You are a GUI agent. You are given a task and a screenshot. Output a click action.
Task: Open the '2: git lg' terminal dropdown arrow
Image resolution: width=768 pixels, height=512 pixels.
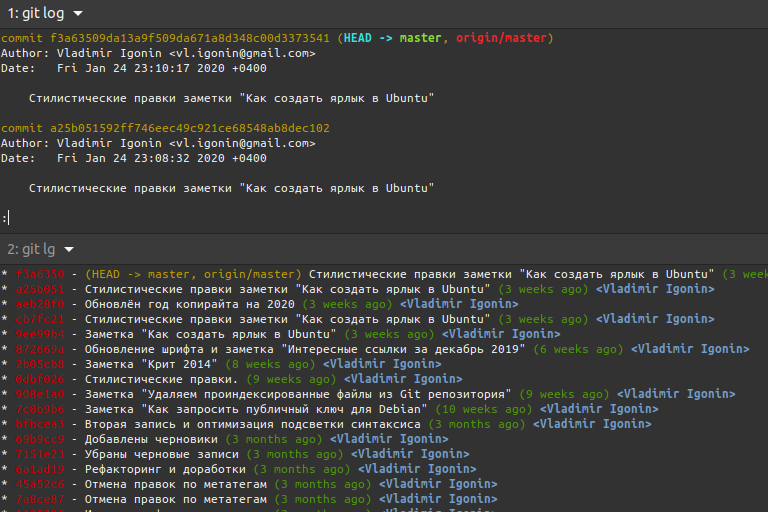(69, 250)
